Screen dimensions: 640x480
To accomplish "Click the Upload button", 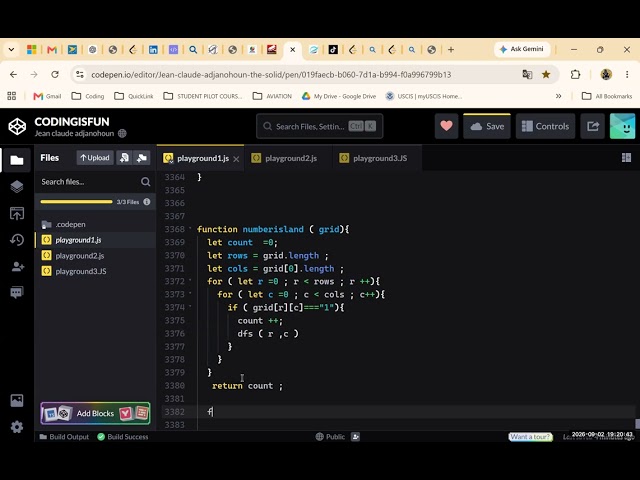I will 95,158.
